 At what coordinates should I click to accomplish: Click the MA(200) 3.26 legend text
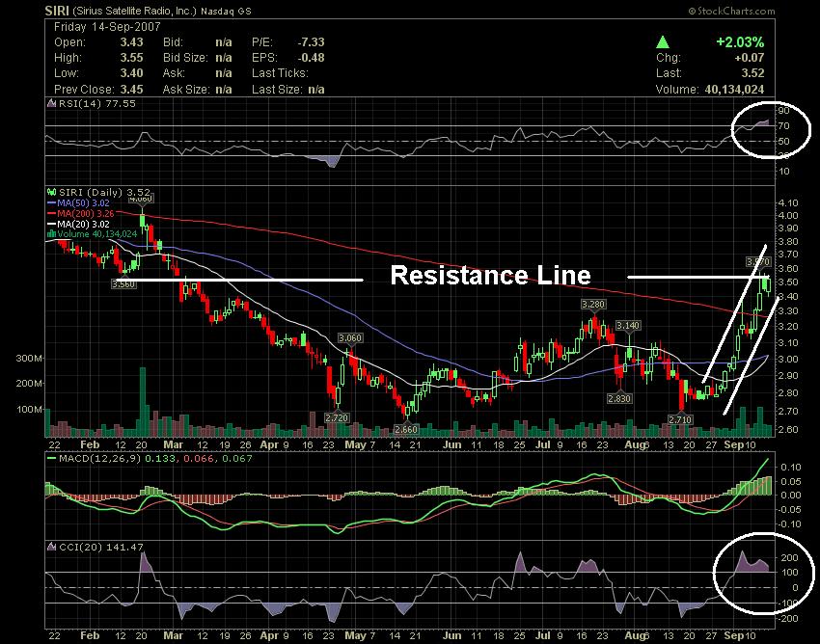(x=86, y=214)
